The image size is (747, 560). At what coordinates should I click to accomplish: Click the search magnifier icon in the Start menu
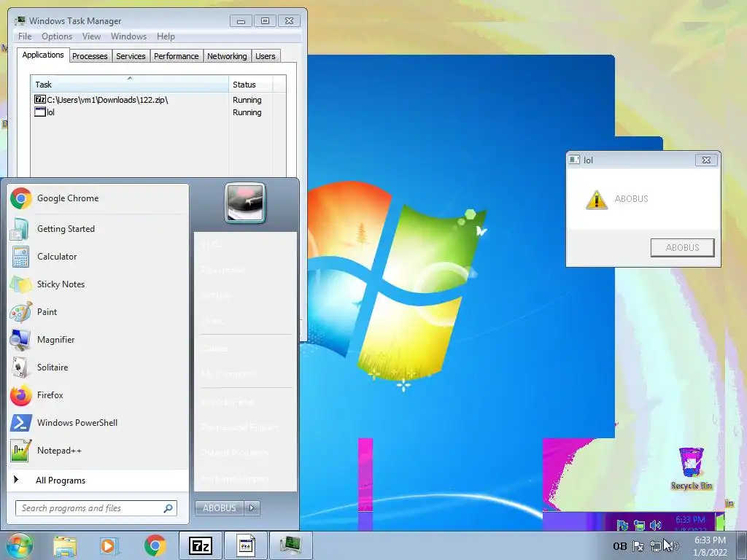pos(168,508)
